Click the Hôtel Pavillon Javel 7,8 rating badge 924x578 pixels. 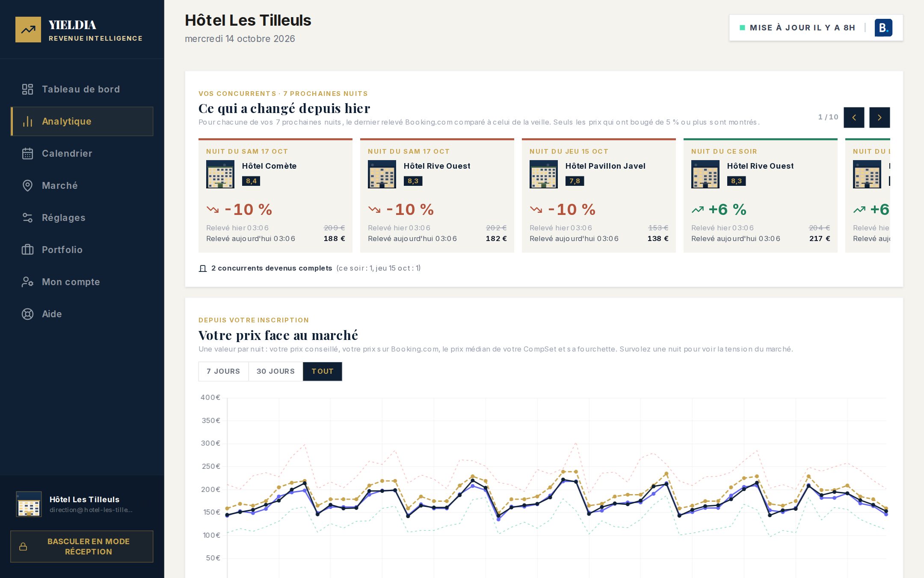coord(575,181)
